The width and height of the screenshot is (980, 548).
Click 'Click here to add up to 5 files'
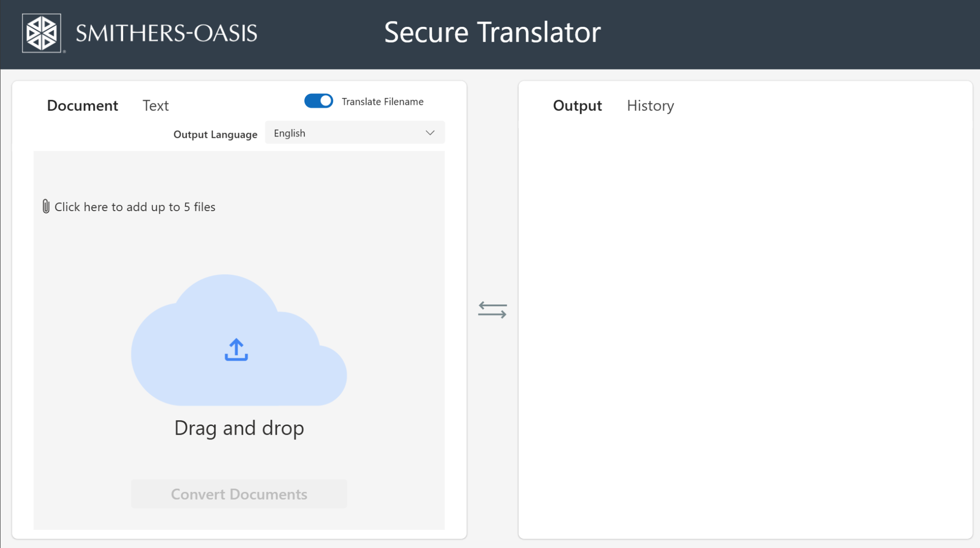pyautogui.click(x=134, y=207)
